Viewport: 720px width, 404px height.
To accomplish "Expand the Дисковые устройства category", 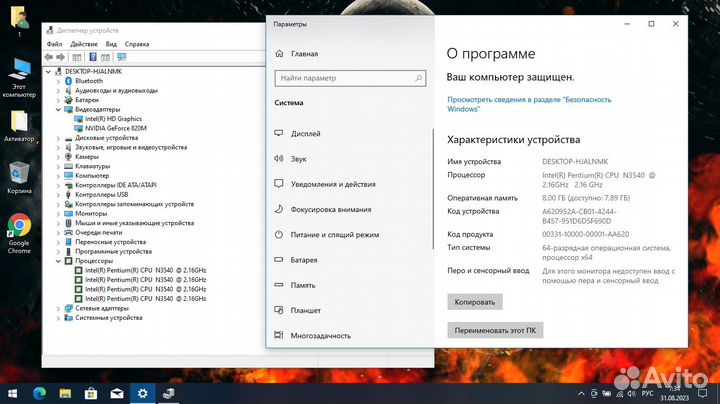I will [x=58, y=138].
